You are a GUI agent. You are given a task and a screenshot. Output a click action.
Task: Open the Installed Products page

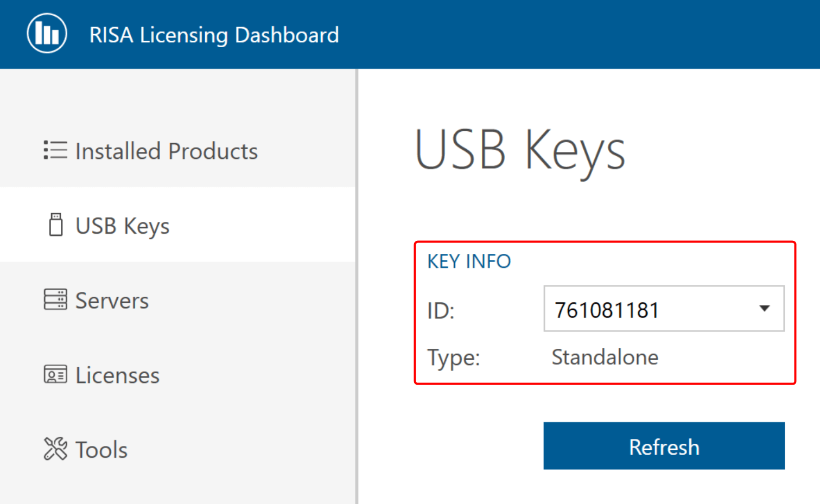coord(166,151)
